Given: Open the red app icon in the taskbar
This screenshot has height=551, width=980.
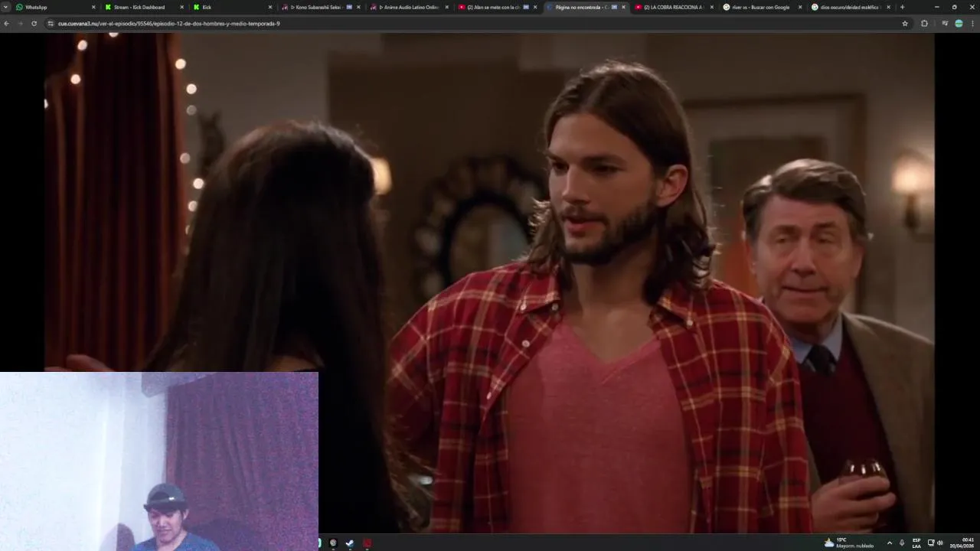Looking at the screenshot, I should (367, 543).
